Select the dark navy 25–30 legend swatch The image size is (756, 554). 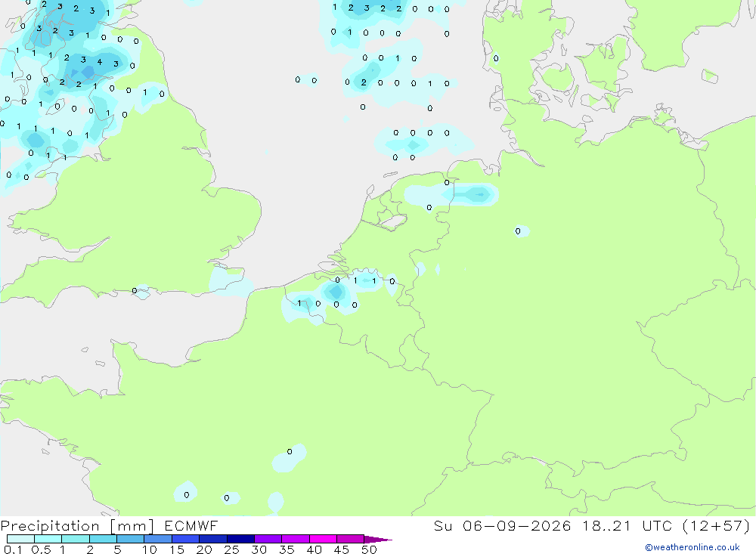(240, 539)
